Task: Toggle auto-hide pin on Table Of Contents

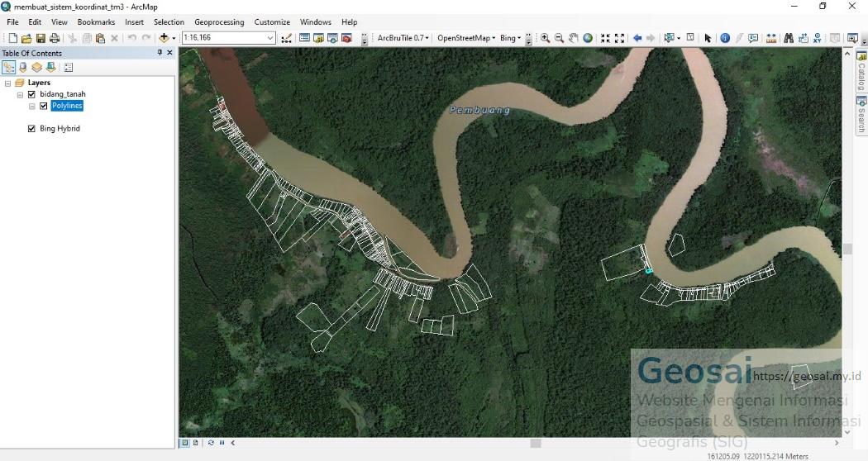Action: point(160,53)
